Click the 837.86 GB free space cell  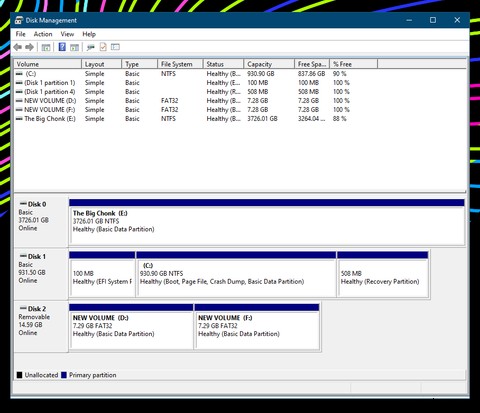point(311,74)
